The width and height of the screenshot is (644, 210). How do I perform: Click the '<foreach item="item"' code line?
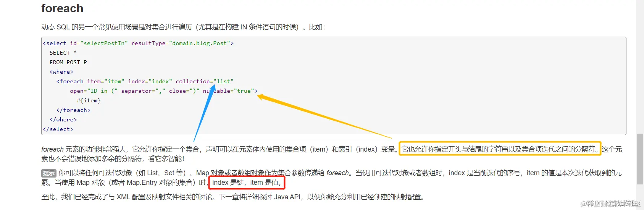click(145, 81)
